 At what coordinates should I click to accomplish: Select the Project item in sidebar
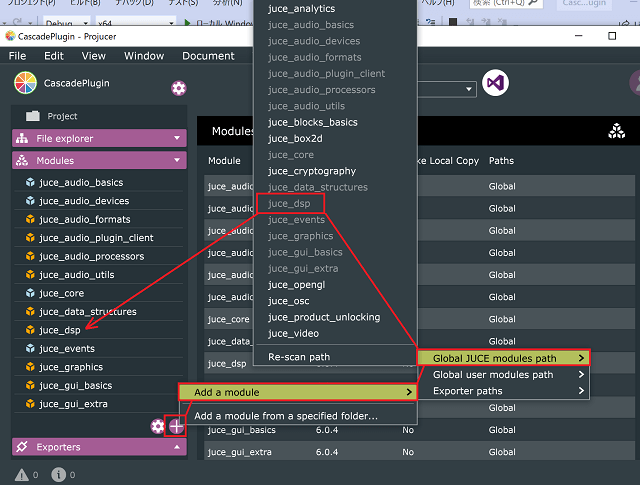(x=62, y=116)
